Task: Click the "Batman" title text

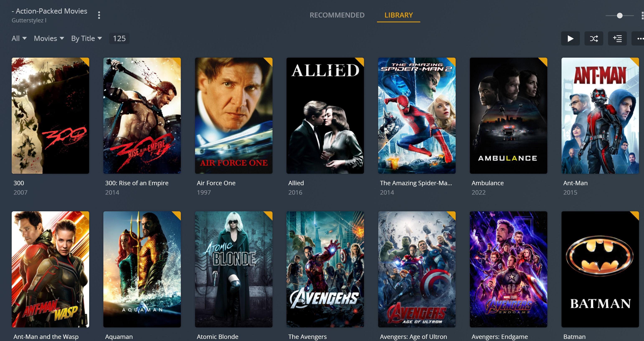Action: coord(574,337)
